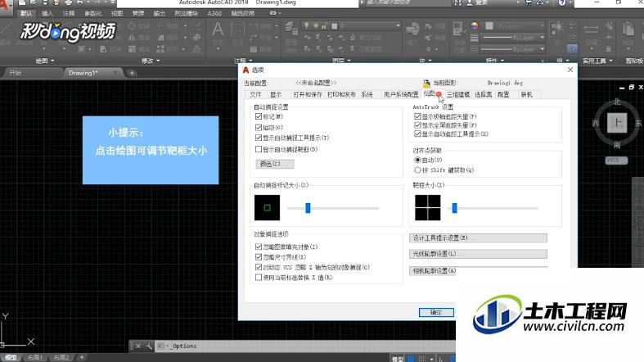644x362 pixels.
Task: Click the command line close X icon
Action: 138,346
